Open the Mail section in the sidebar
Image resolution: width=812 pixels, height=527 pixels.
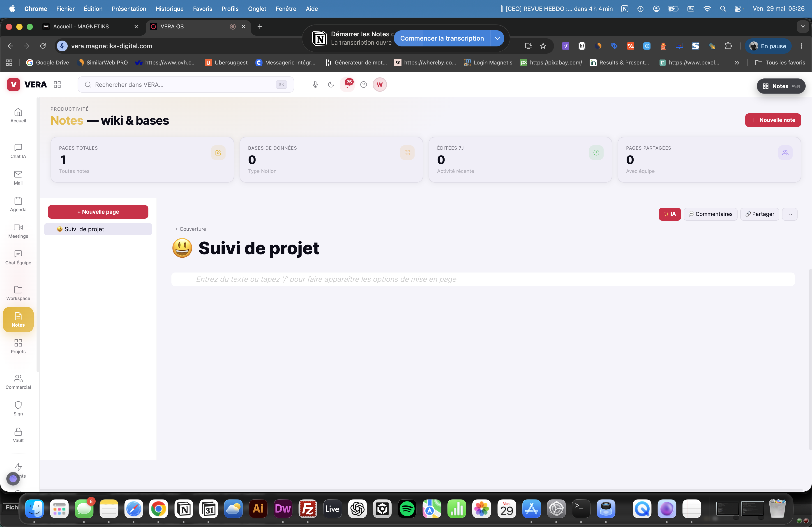[x=18, y=178]
